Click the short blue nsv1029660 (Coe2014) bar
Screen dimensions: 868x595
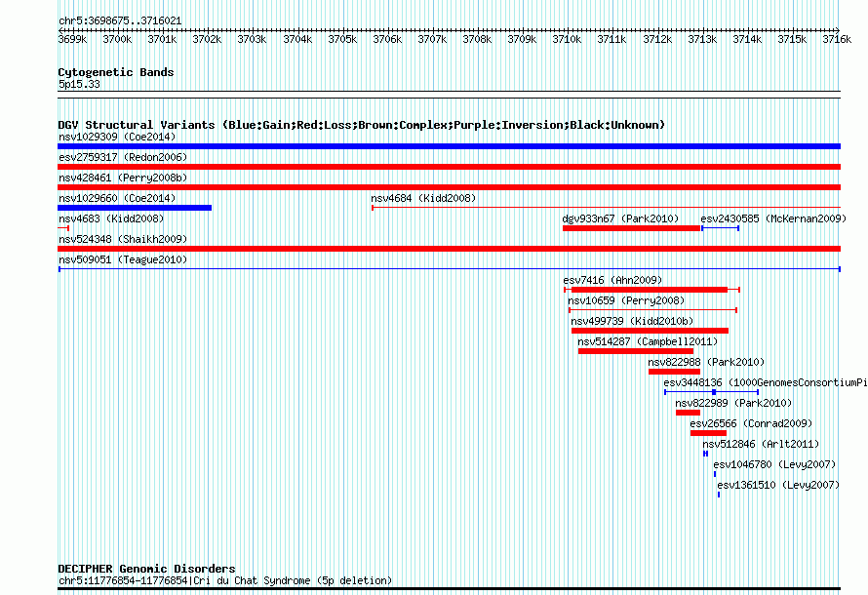pos(135,208)
